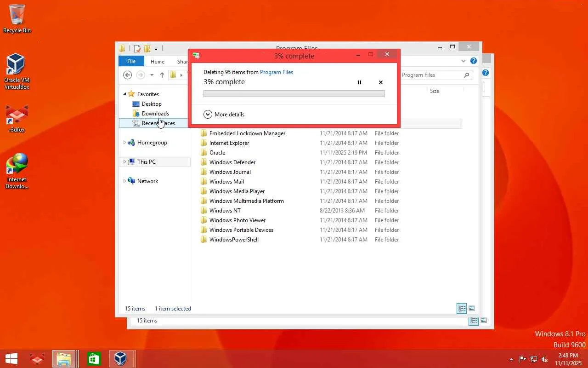Expand the Network tree node
The image size is (588, 368).
124,181
